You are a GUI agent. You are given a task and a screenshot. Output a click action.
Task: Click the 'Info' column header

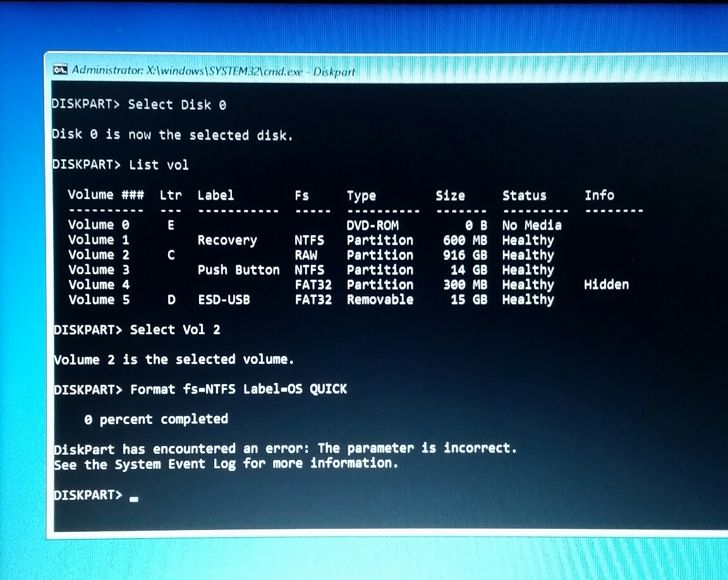[x=599, y=195]
